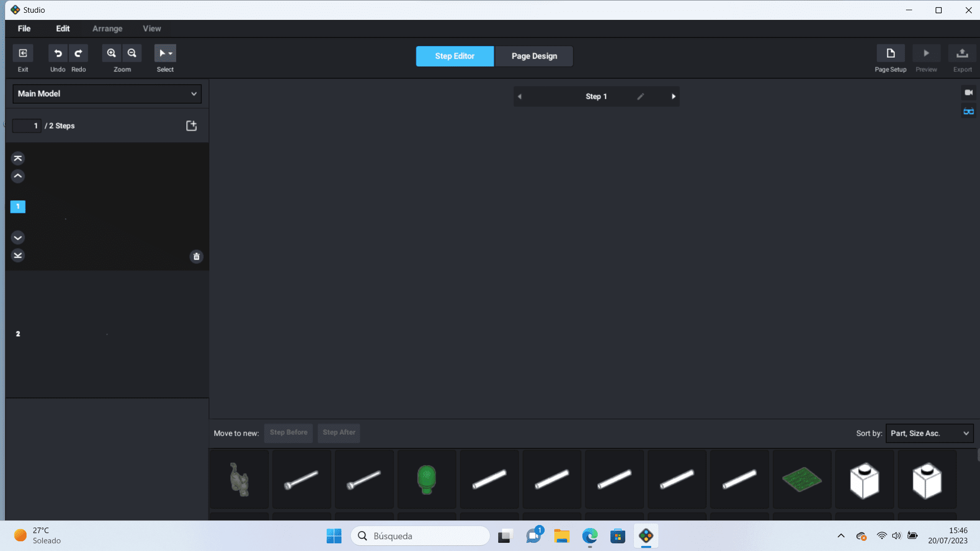
Task: Click the step name edit pencil
Action: point(641,96)
